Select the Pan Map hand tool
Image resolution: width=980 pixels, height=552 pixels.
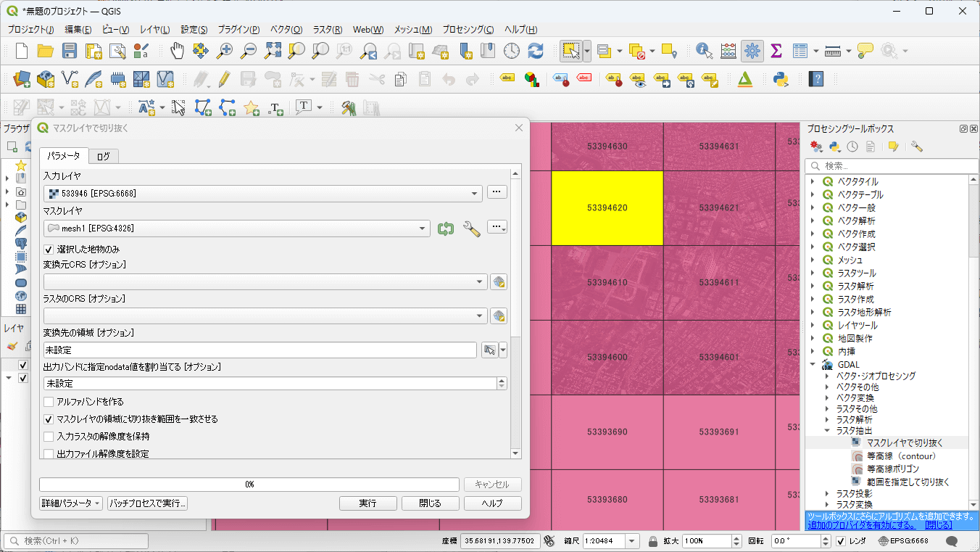point(177,51)
